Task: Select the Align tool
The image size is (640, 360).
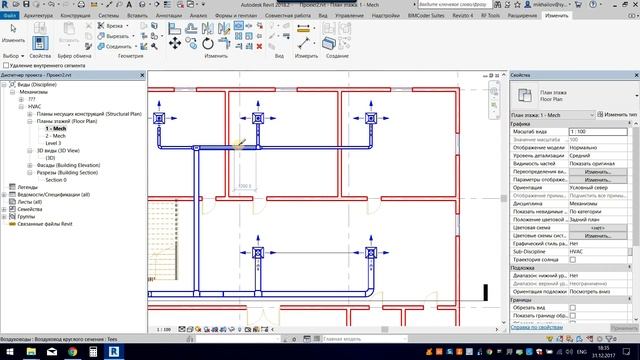Action: point(174,29)
